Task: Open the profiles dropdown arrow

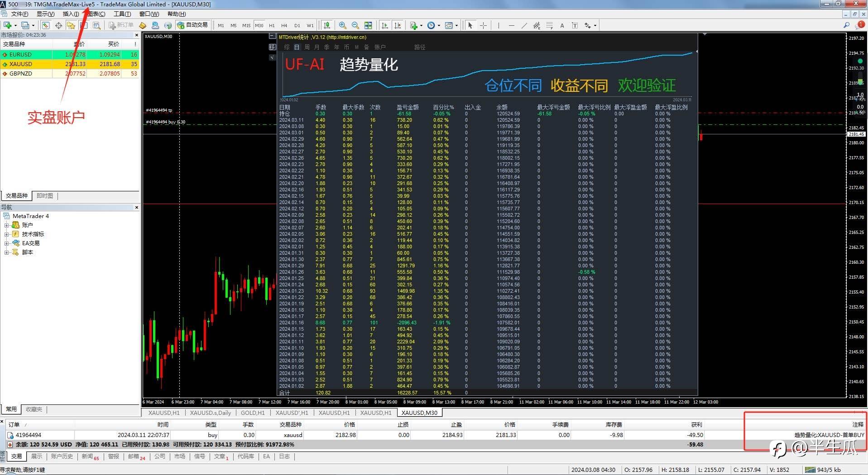Action: pyautogui.click(x=34, y=25)
